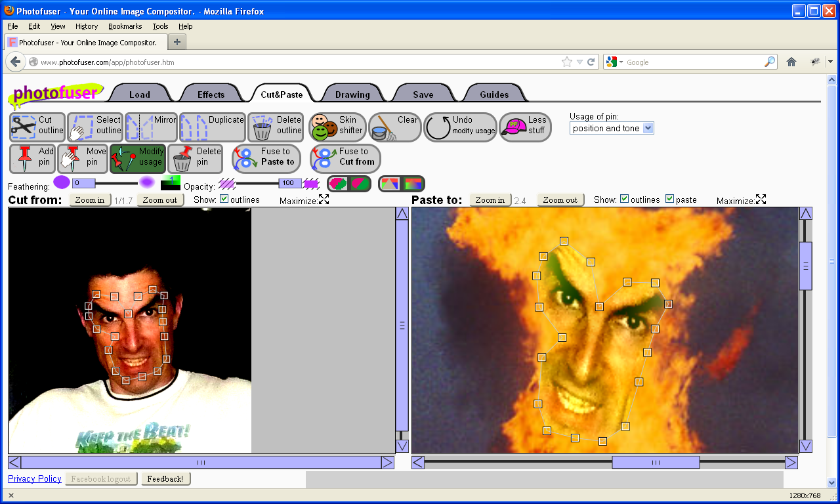The height and width of the screenshot is (504, 840).
Task: Click the triangle color mode icon
Action: (x=390, y=184)
